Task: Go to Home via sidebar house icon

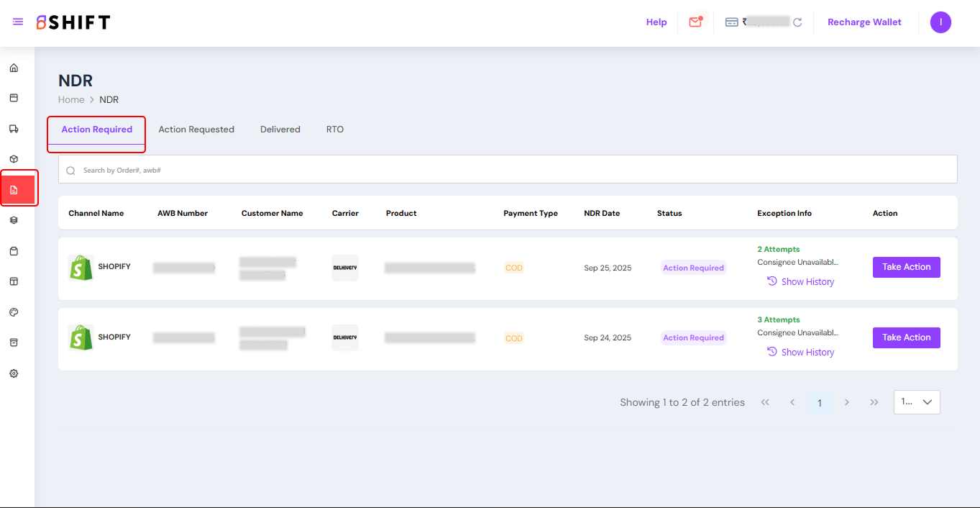Action: pyautogui.click(x=14, y=68)
